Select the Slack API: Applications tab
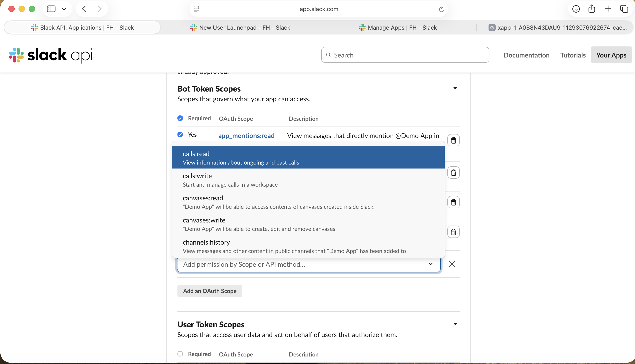The height and width of the screenshot is (364, 635). tap(82, 27)
